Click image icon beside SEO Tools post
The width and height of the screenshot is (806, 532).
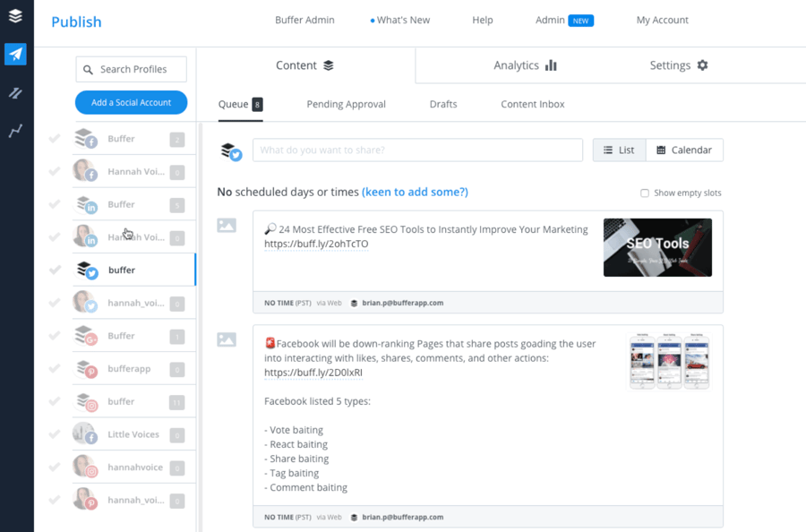coord(227,225)
